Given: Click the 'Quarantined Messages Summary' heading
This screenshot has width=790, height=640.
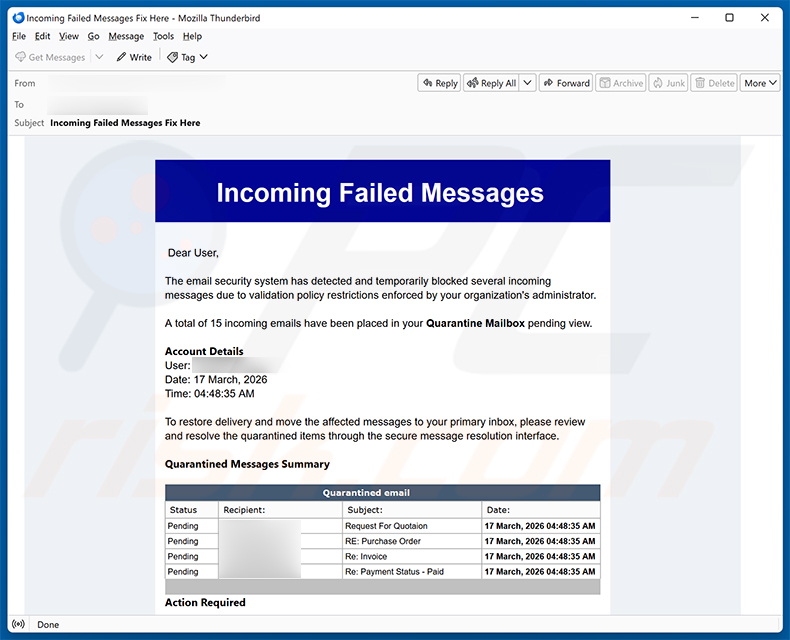Looking at the screenshot, I should click(247, 464).
